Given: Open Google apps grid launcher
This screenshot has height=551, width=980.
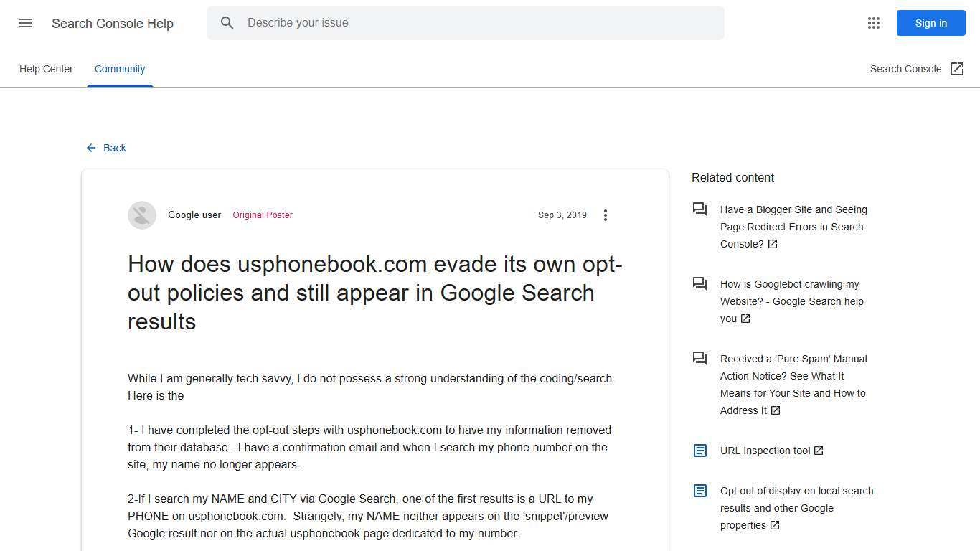Looking at the screenshot, I should click(874, 23).
